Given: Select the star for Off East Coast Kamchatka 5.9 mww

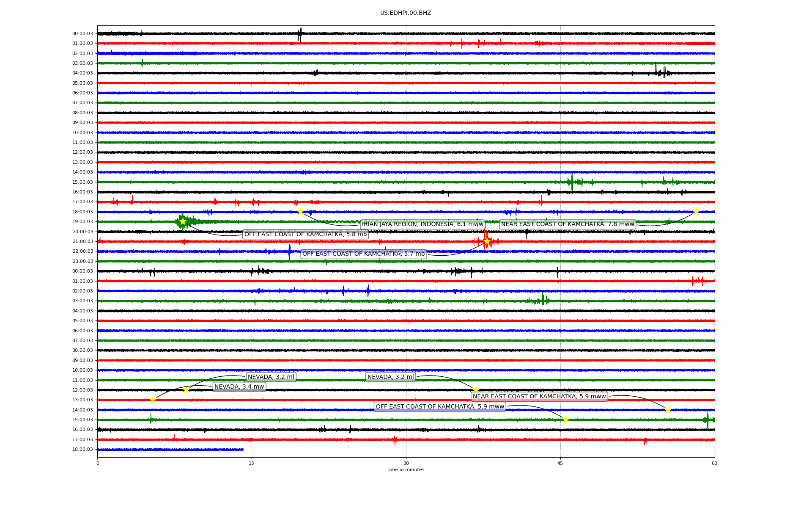Looking at the screenshot, I should pyautogui.click(x=566, y=420).
